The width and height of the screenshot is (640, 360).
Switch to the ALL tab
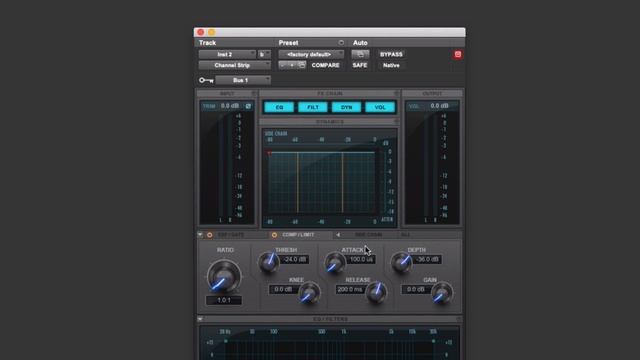click(405, 235)
